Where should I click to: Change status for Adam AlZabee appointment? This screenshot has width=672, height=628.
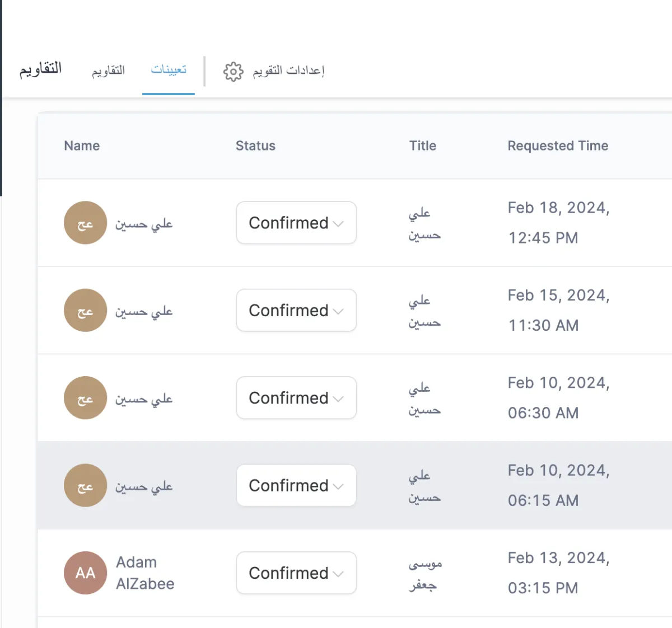click(296, 573)
